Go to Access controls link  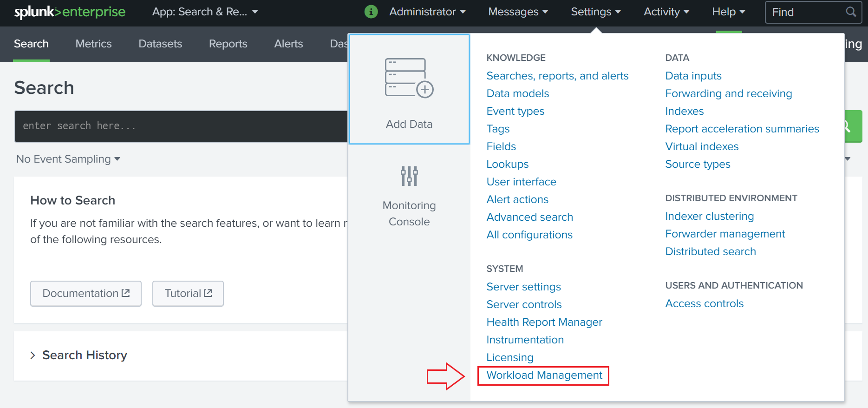[704, 303]
